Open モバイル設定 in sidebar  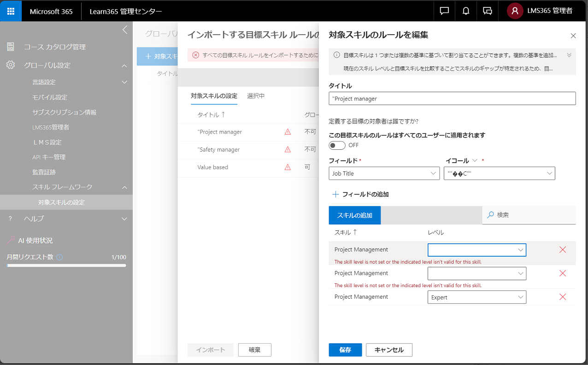coord(50,97)
